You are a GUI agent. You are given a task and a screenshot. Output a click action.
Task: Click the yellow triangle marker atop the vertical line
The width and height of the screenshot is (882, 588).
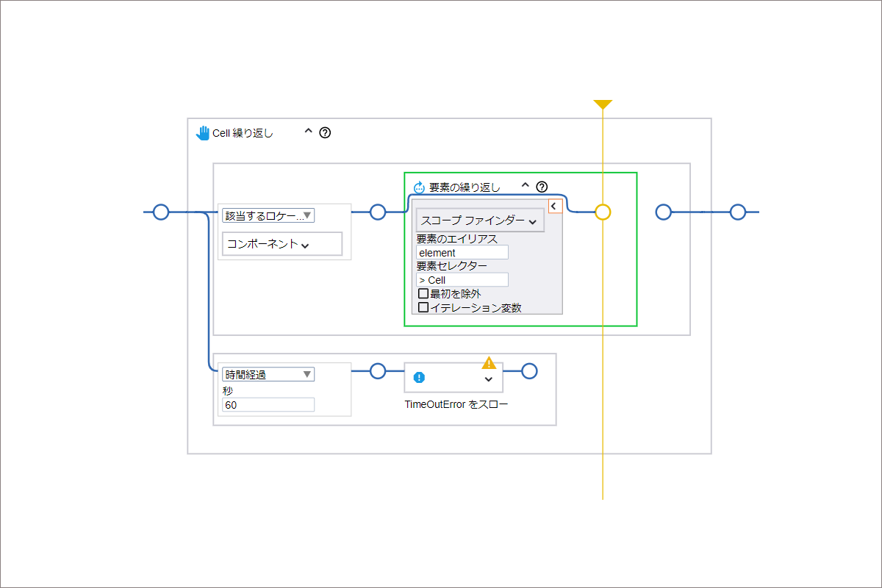[x=603, y=104]
